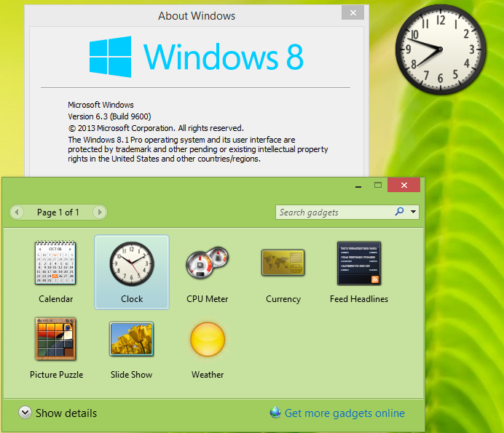Go to next gadget page
The image size is (504, 433).
(99, 212)
